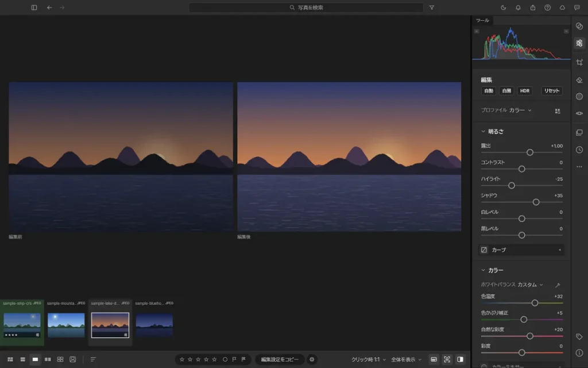Toggle the left sidebar panel icon
Screen dimensions: 588x368
(x=34, y=7)
